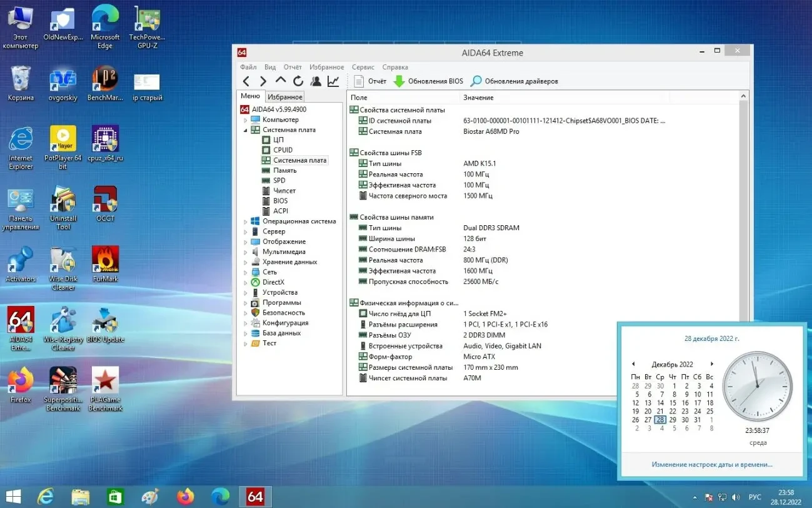Viewport: 812px width, 508px height.
Task: Expand Операционная система in the sidebar tree
Action: 246,221
